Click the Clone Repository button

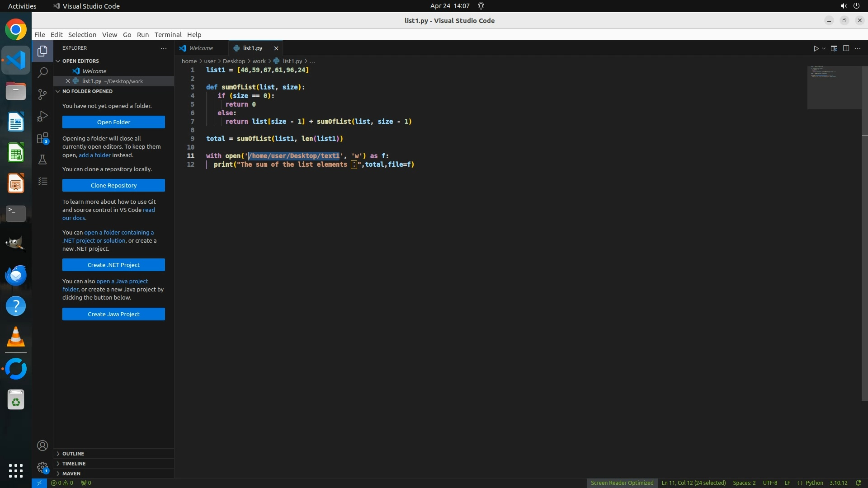click(x=113, y=185)
